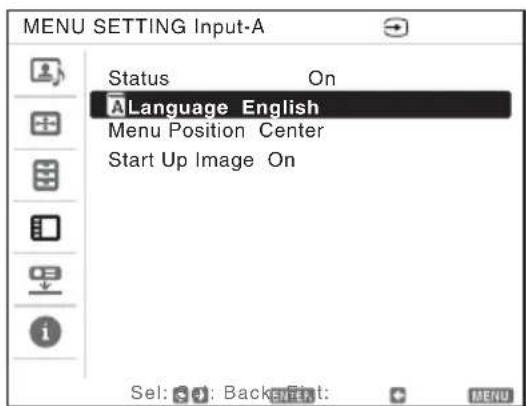Viewport: 526px width, 406px height.
Task: Change the Center menu position value
Action: tap(291, 130)
